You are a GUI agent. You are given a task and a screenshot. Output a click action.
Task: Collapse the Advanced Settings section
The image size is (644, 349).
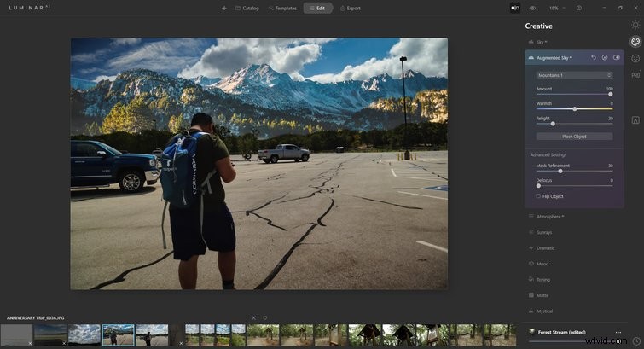coord(548,155)
